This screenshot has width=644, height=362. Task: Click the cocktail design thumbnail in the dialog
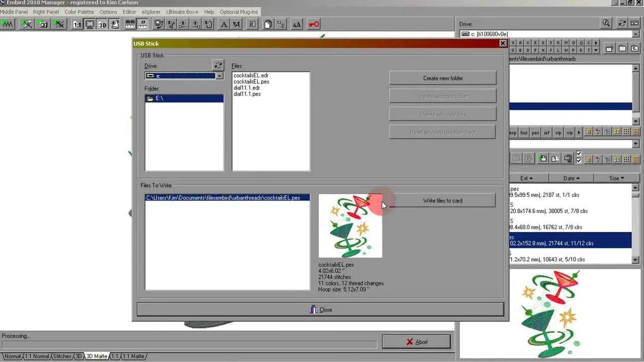tap(350, 226)
